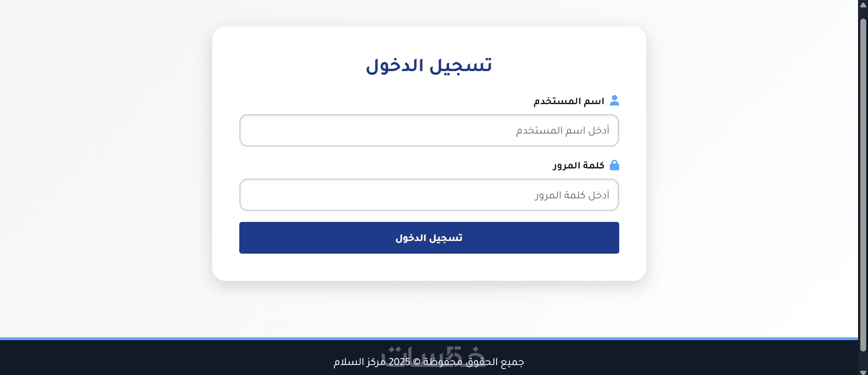Click the كلمة المرور label text

(x=578, y=165)
